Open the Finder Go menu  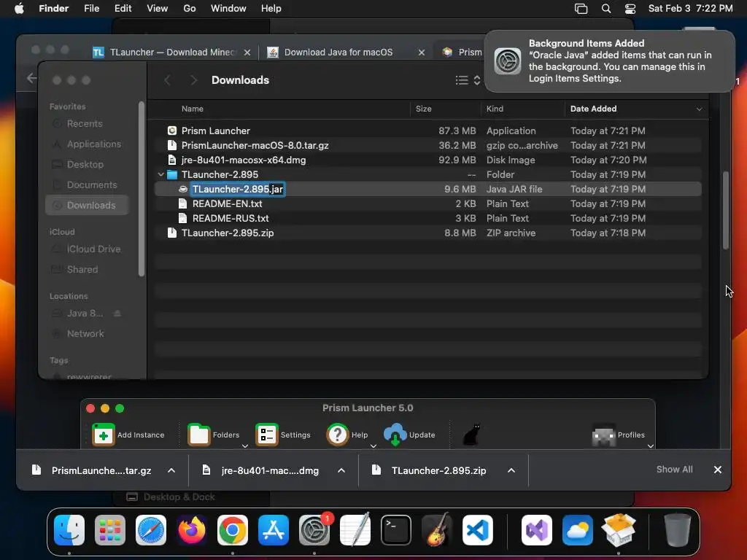tap(190, 9)
